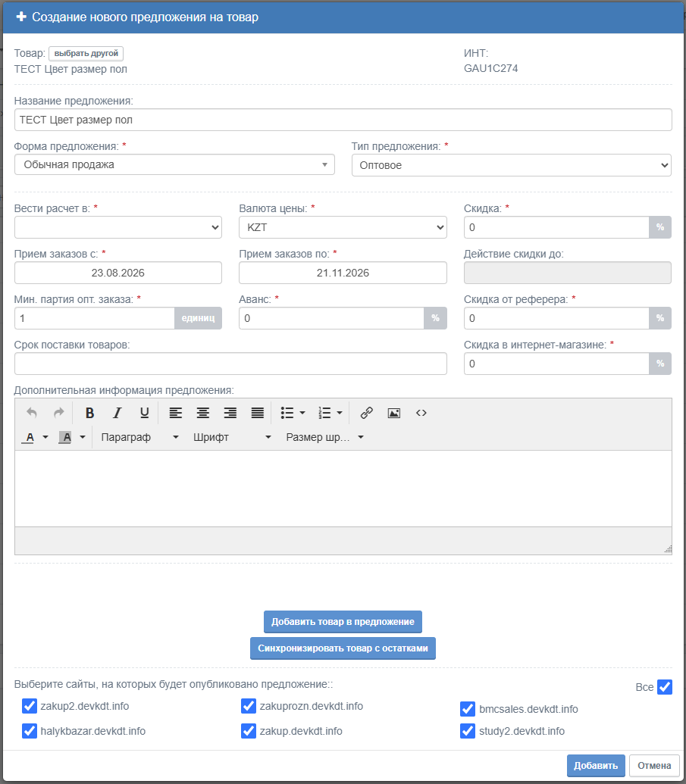Click the Добавить submit button
686x784 pixels.
[596, 766]
